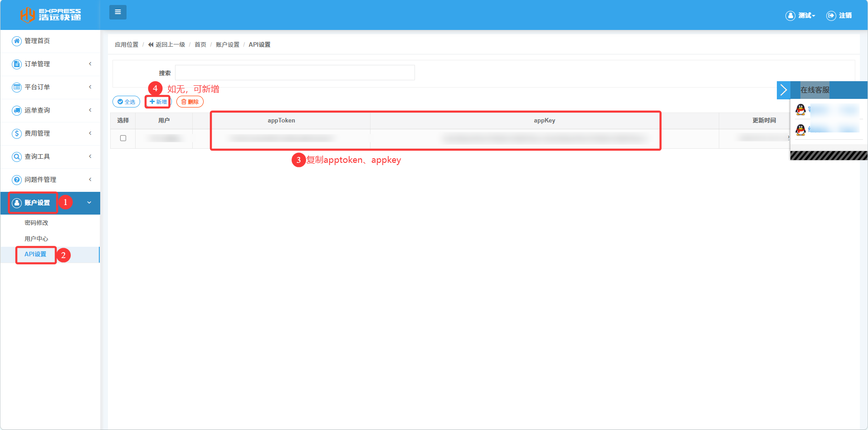Open the 用户中心 submenu item
The height and width of the screenshot is (430, 868).
36,239
